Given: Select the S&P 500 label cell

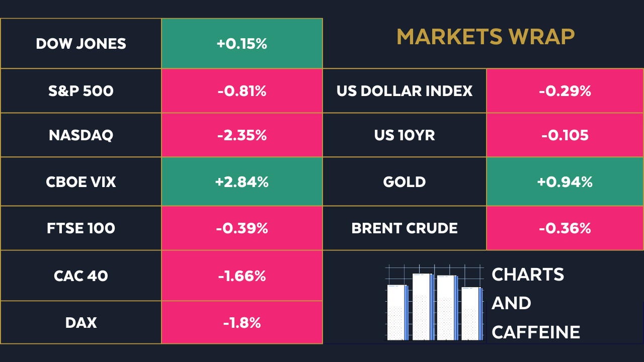Looking at the screenshot, I should (x=81, y=91).
